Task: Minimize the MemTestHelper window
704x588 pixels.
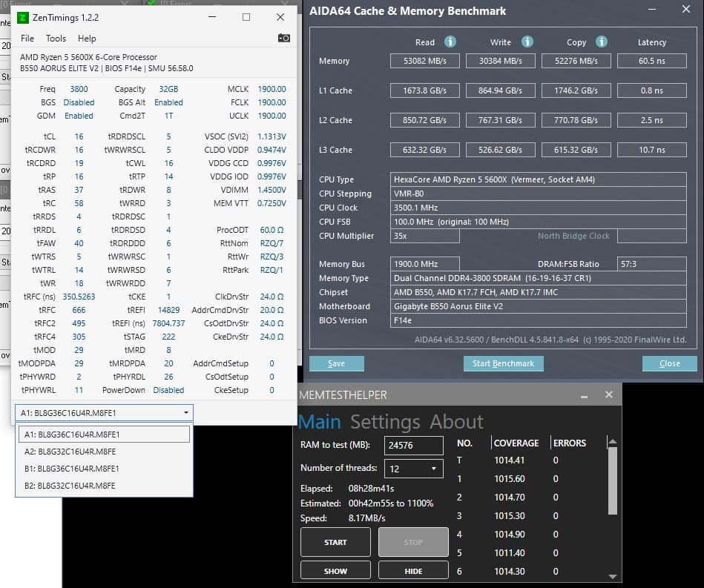Action: tap(584, 395)
